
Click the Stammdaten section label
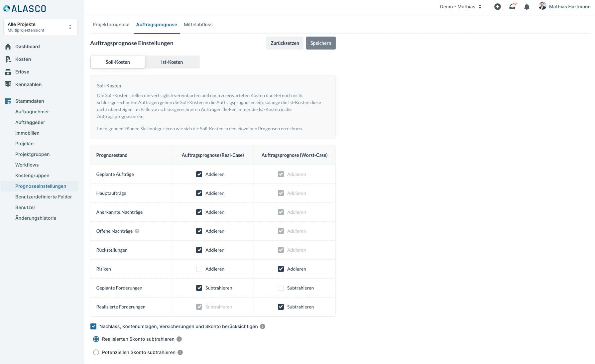(x=30, y=101)
